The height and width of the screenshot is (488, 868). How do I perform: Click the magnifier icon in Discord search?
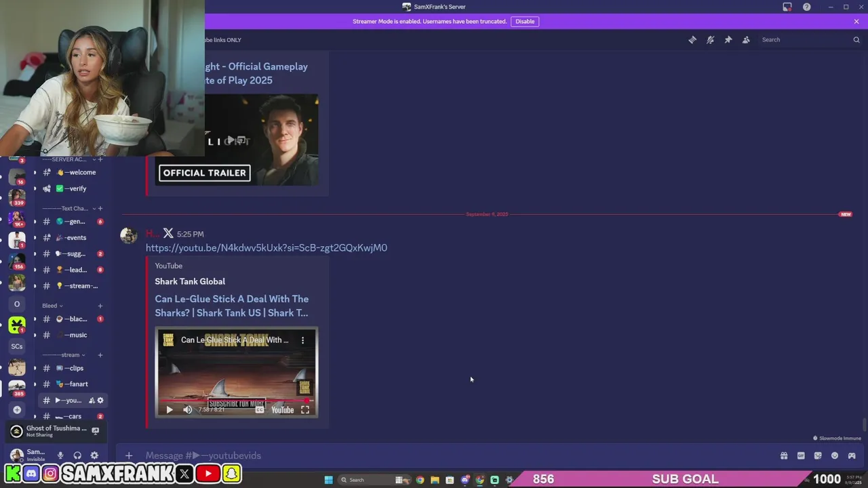[x=856, y=40]
